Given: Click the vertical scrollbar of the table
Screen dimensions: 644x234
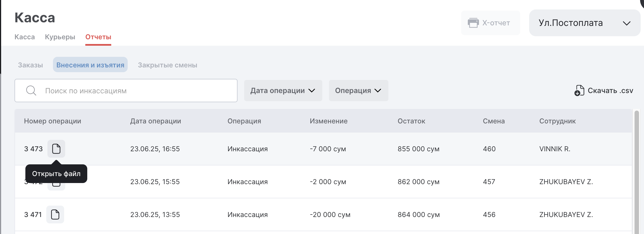Looking at the screenshot, I should tap(636, 167).
